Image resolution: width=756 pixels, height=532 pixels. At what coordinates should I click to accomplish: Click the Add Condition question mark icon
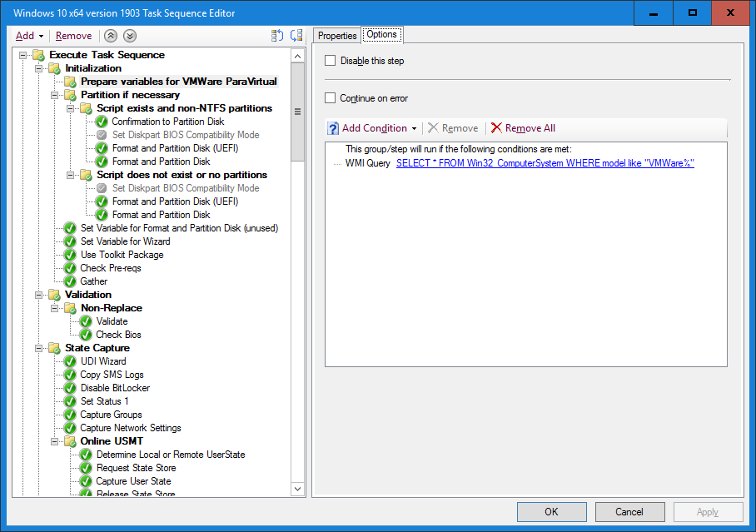point(333,128)
